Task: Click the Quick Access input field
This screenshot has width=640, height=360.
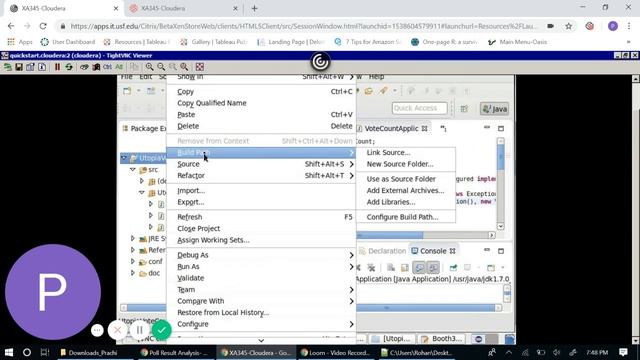Action: point(419,108)
